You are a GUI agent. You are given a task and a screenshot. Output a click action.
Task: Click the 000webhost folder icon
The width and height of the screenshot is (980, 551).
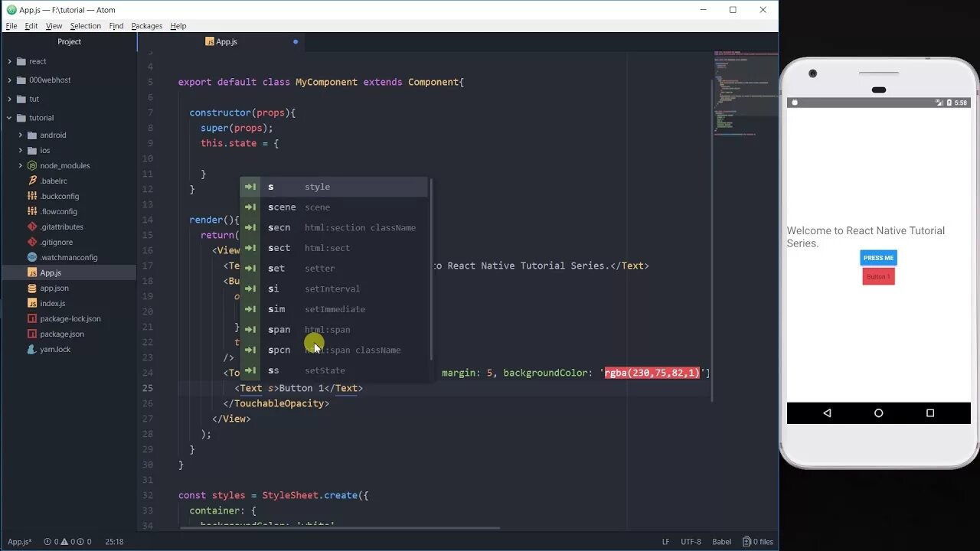click(x=21, y=80)
